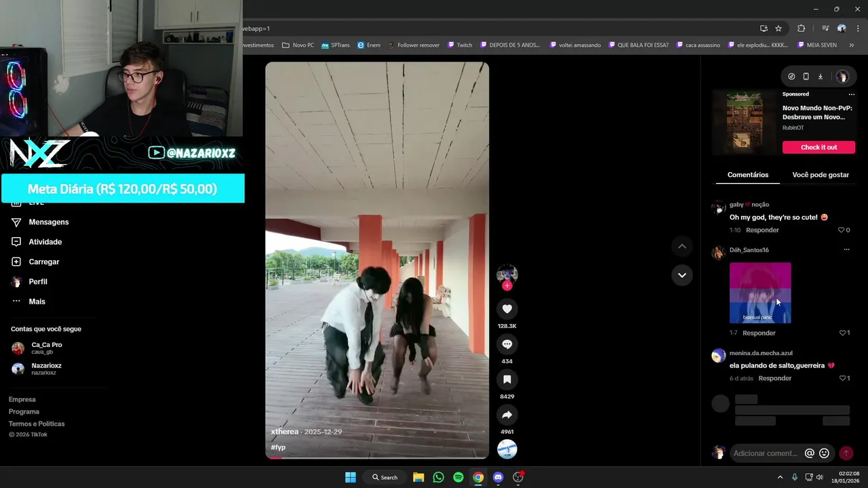Like menina.da.mecha.azul's comment heart

coord(842,378)
